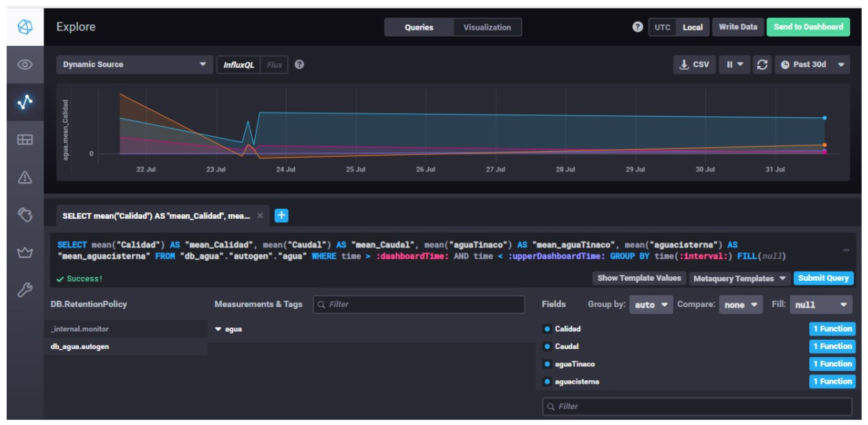
Task: Click the Submit Query button
Action: tap(823, 278)
